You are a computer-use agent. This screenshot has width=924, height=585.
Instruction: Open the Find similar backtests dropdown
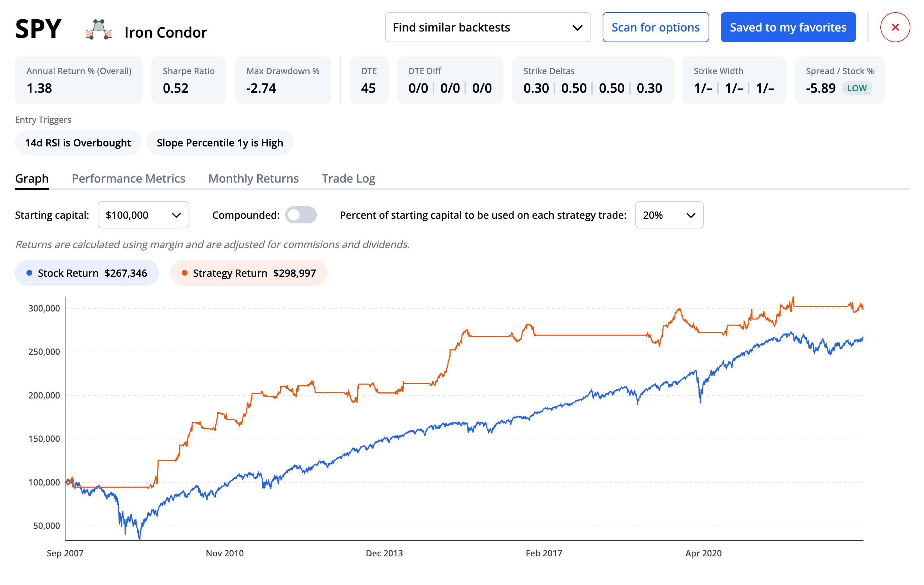pos(488,27)
